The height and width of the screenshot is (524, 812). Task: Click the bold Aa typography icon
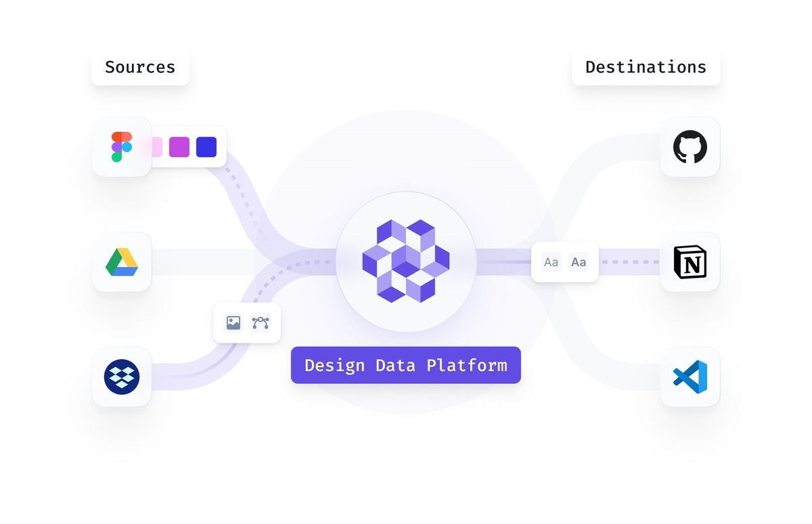[579, 262]
